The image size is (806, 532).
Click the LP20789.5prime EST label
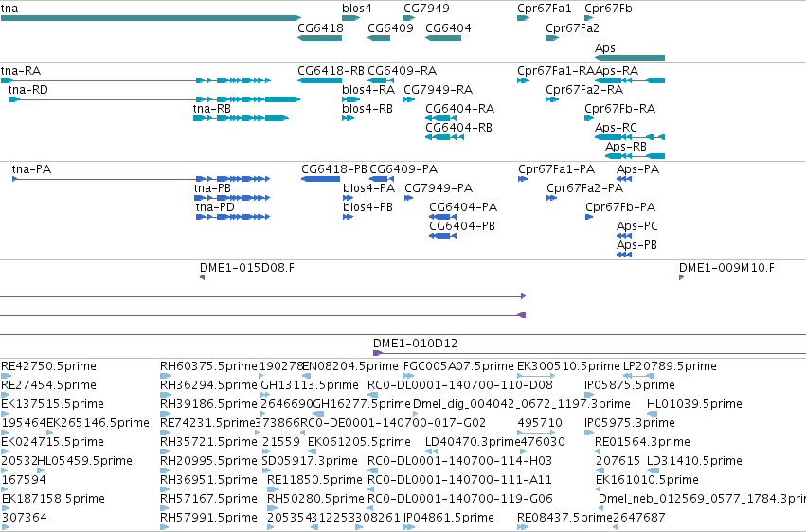[x=670, y=366]
